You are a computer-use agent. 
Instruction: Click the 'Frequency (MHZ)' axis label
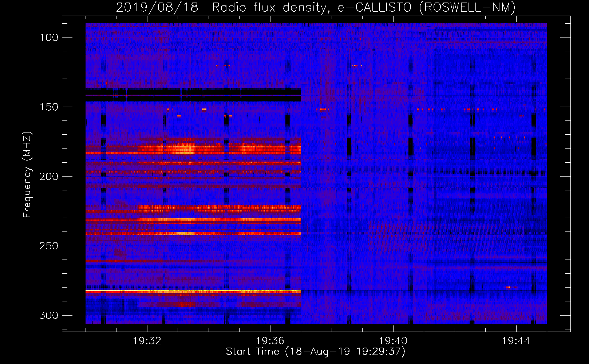pyautogui.click(x=27, y=175)
